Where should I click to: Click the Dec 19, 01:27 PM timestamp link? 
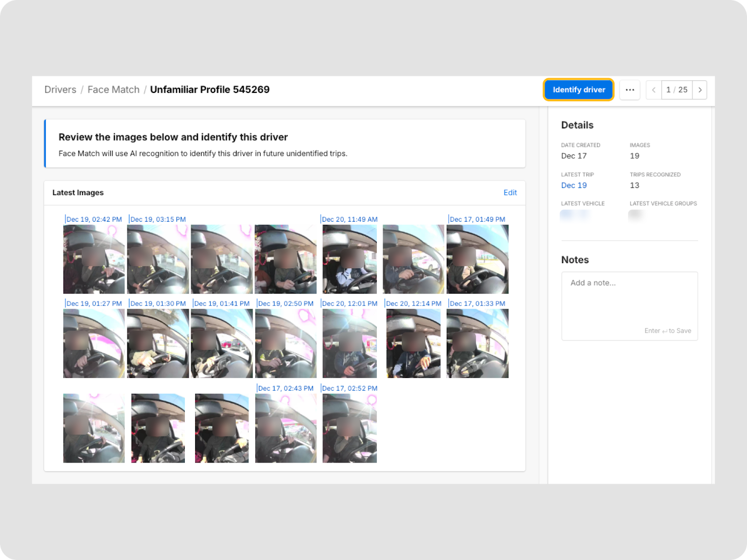point(94,303)
